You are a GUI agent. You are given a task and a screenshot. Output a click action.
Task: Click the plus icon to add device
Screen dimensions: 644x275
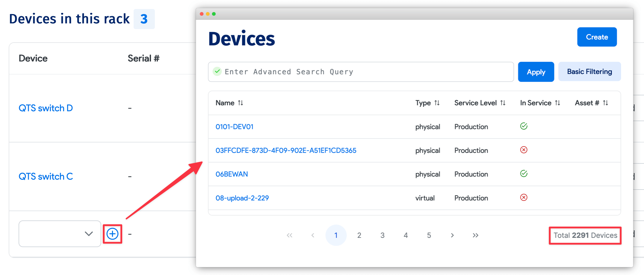[x=112, y=234]
